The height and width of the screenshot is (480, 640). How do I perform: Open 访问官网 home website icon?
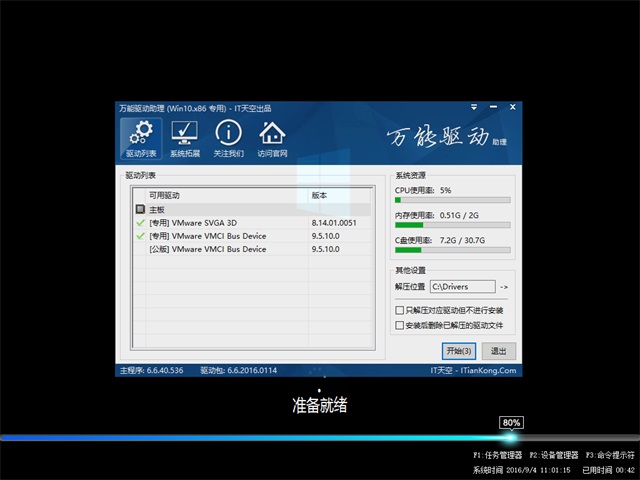pos(271,139)
